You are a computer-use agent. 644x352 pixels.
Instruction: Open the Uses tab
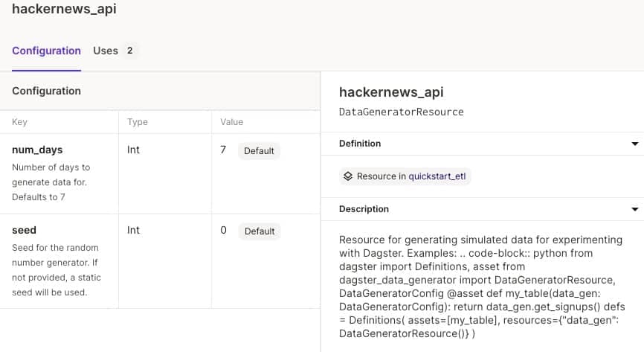pos(105,51)
